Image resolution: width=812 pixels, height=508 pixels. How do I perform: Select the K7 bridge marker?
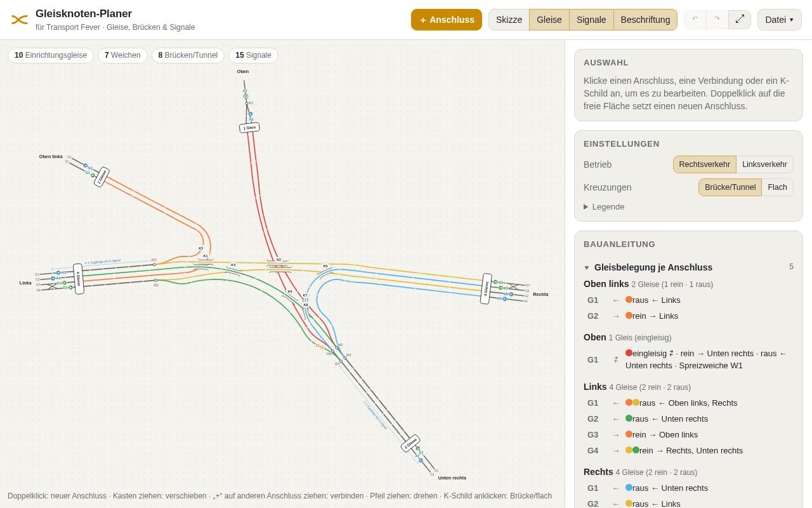pos(305,295)
